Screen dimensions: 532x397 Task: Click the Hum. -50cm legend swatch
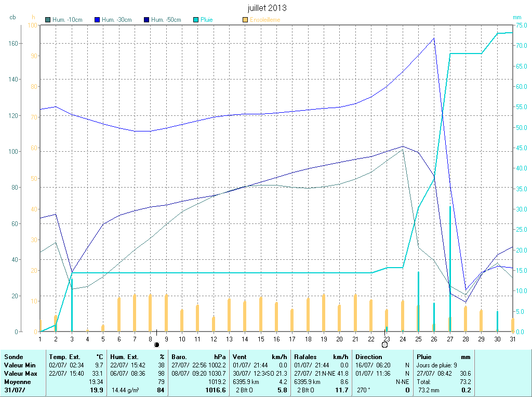[x=147, y=20]
